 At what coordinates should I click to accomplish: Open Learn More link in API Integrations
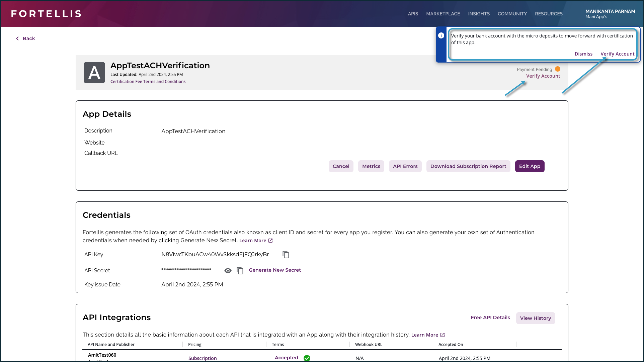[428, 335]
